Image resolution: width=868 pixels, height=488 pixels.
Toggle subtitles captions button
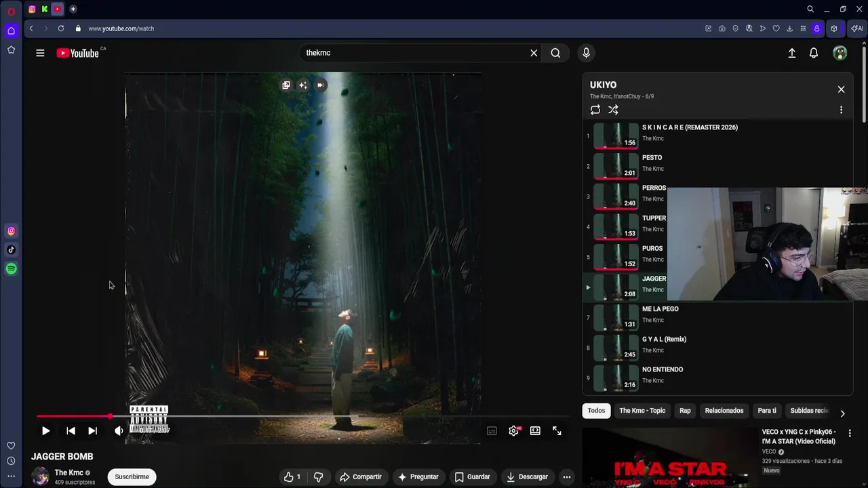[492, 431]
